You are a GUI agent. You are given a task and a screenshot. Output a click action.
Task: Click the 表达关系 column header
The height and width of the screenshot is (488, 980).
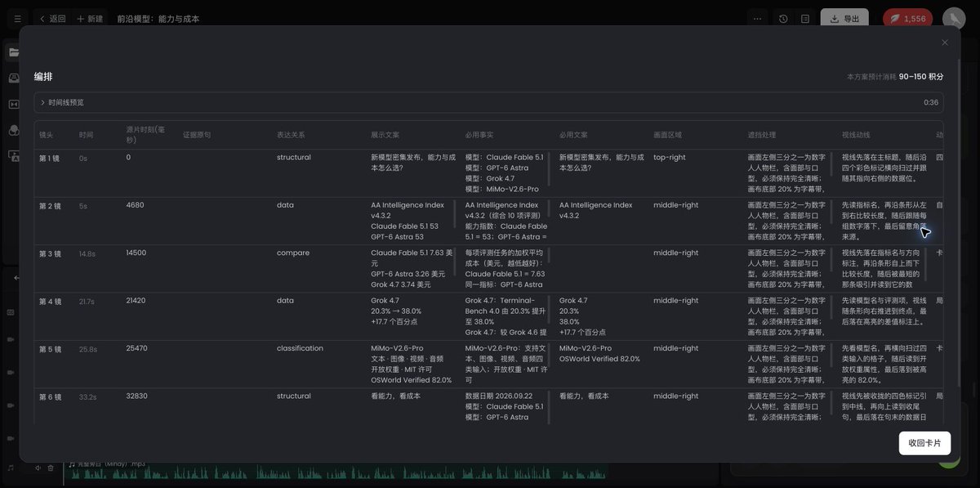pos(291,135)
